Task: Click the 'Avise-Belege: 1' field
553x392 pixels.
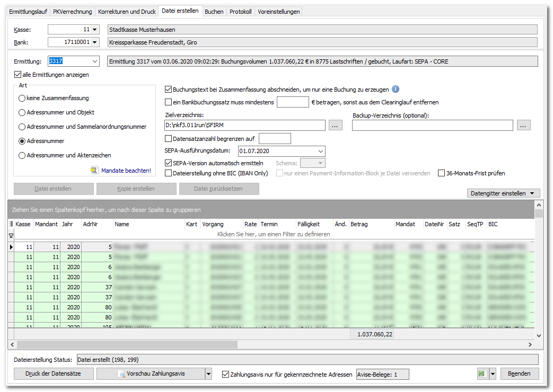Action: 383,375
